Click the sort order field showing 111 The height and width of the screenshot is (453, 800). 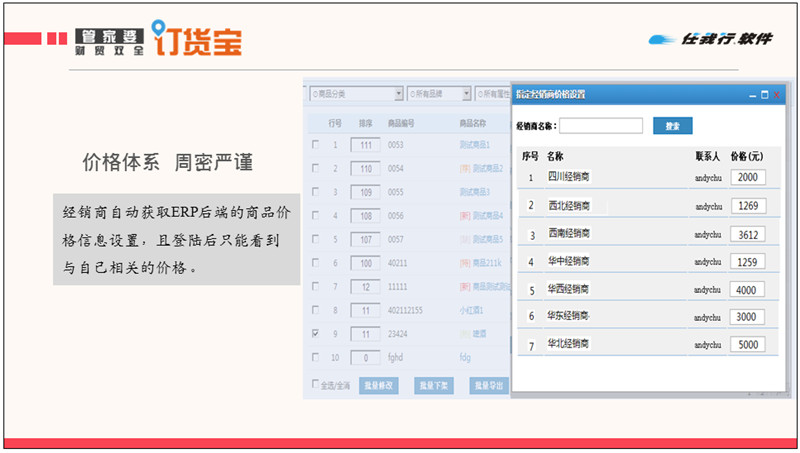[365, 146]
